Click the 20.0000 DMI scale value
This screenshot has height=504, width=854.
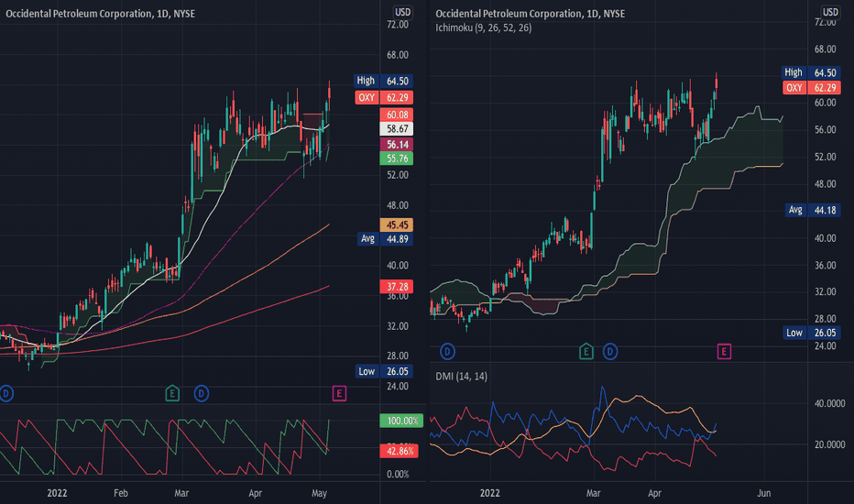click(829, 444)
